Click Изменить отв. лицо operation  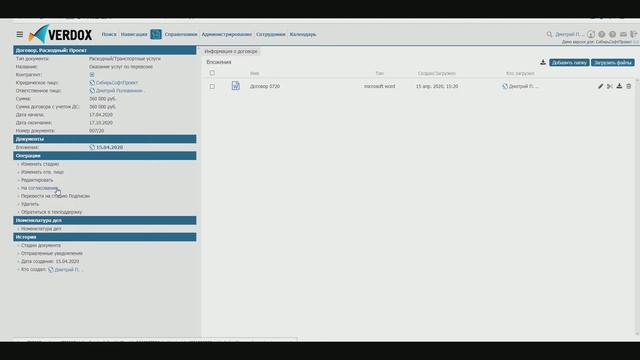42,172
